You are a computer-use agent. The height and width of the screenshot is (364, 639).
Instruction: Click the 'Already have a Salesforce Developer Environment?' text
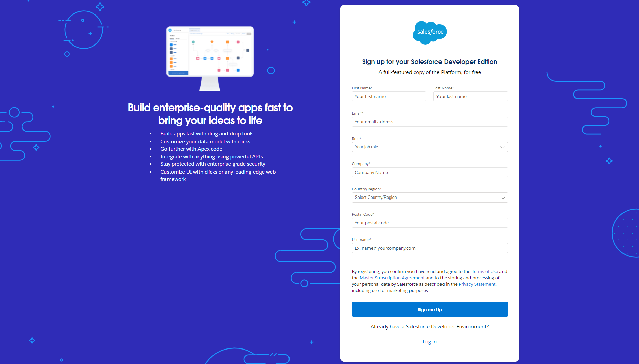tap(429, 326)
